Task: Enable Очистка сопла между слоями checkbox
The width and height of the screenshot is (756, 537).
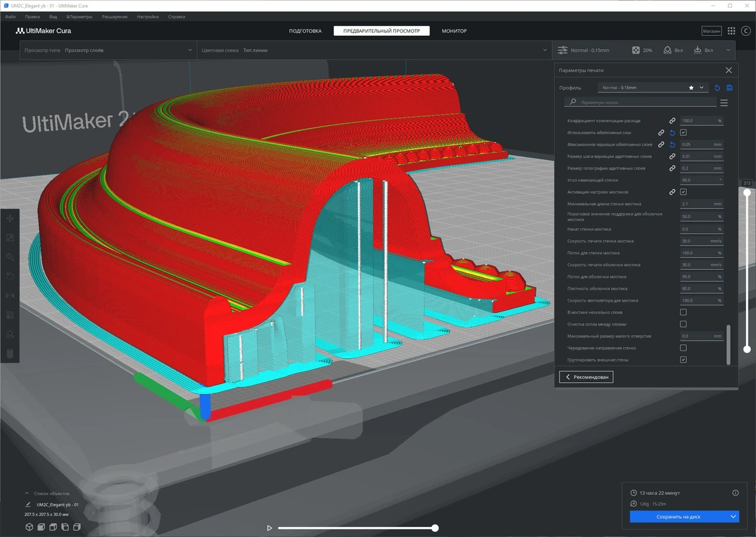Action: click(684, 324)
